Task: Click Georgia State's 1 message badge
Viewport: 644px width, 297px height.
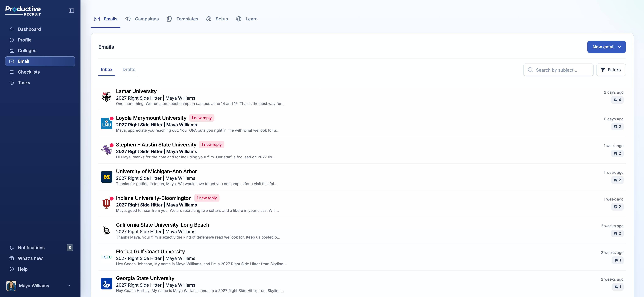Action: [618, 287]
